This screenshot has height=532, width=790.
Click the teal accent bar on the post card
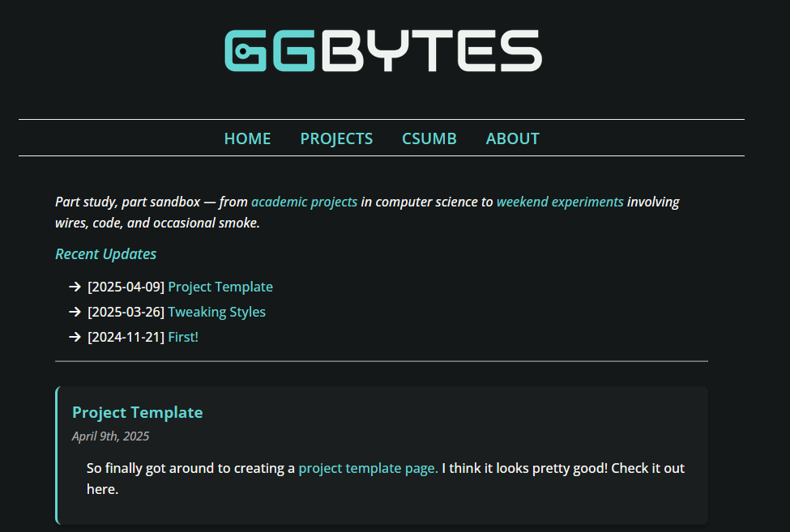click(56, 453)
